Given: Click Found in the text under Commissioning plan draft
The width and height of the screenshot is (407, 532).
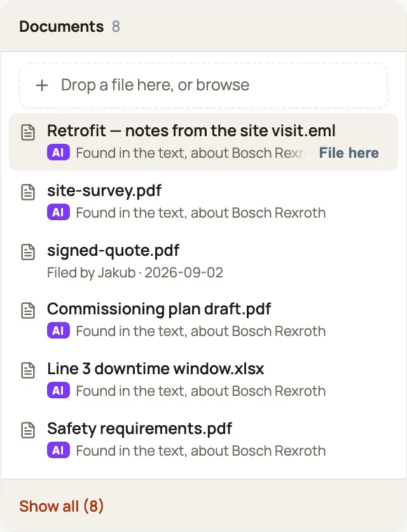Looking at the screenshot, I should (201, 331).
